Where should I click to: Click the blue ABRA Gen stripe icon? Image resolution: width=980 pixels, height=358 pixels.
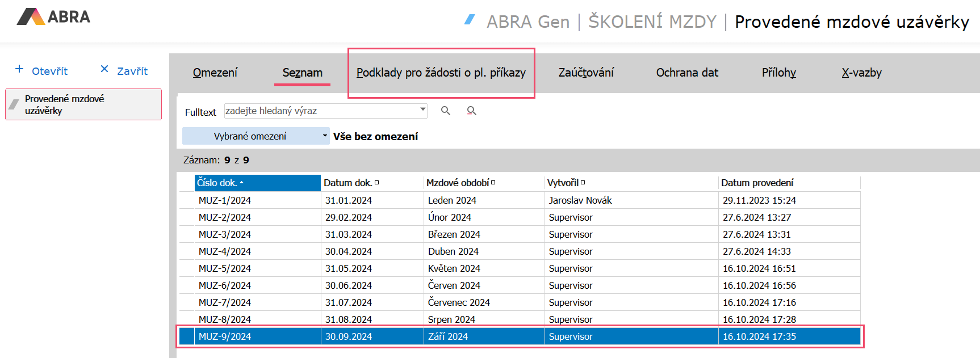470,20
